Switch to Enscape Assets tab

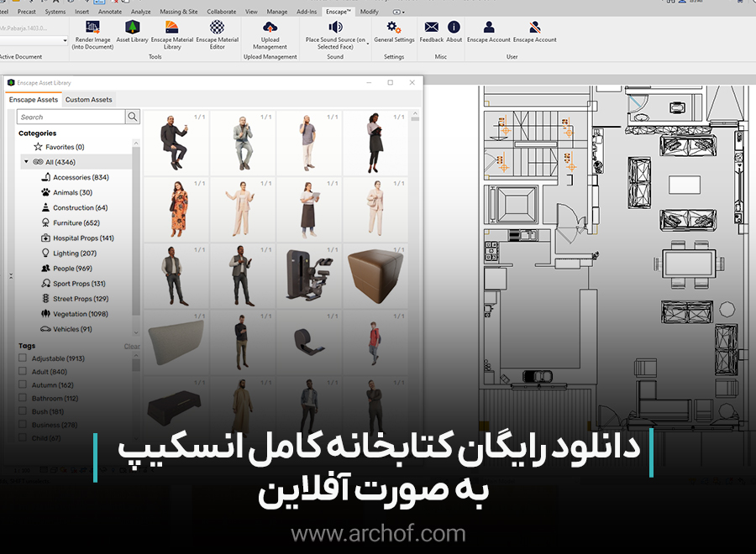coord(34,100)
